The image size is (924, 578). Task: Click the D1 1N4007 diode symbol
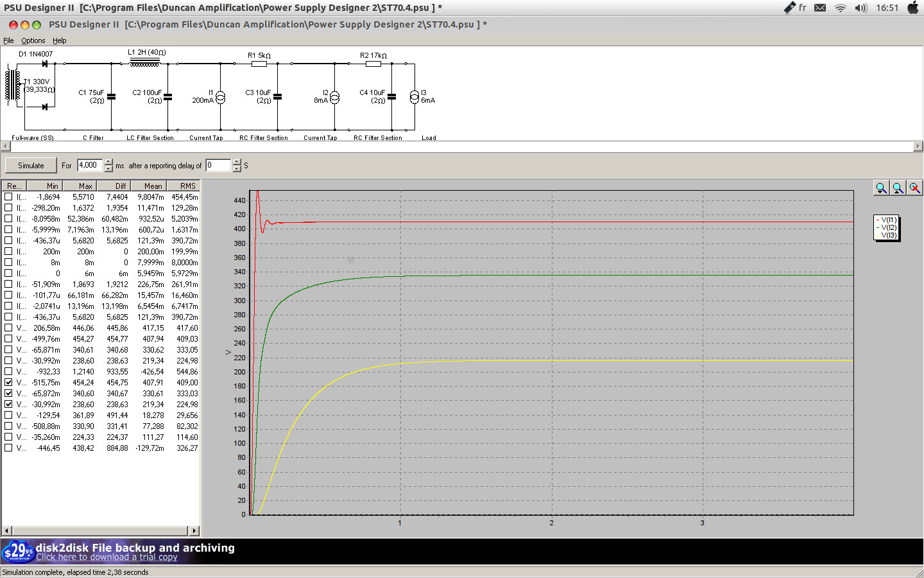coord(45,64)
